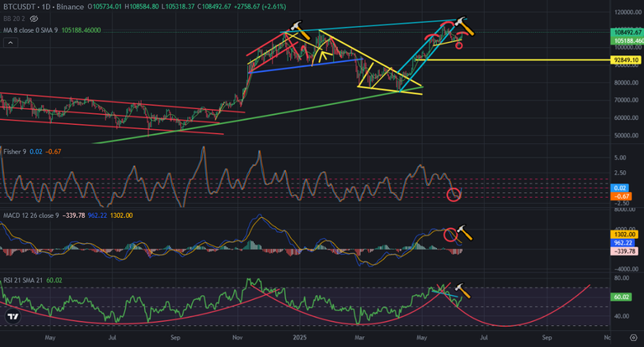The image size is (644, 347).
Task: Select the red circle drawing on the Fisher pane
Action: tap(454, 194)
